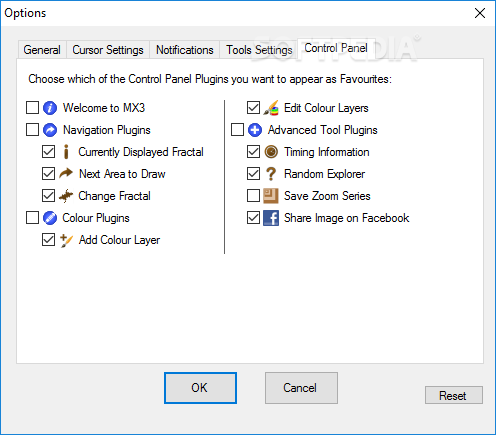This screenshot has height=435, width=496.
Task: Click the Reset button
Action: coord(454,395)
